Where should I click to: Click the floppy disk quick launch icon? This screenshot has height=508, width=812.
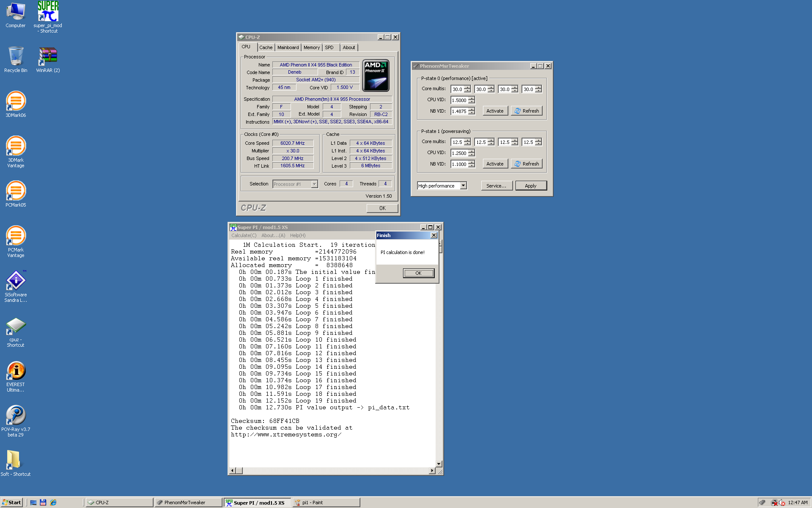tap(43, 502)
